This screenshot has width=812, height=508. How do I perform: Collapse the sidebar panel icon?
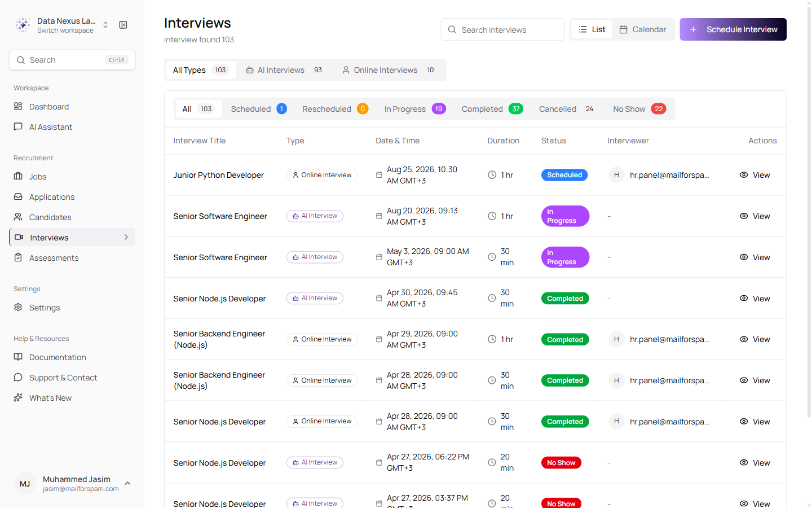coord(123,25)
